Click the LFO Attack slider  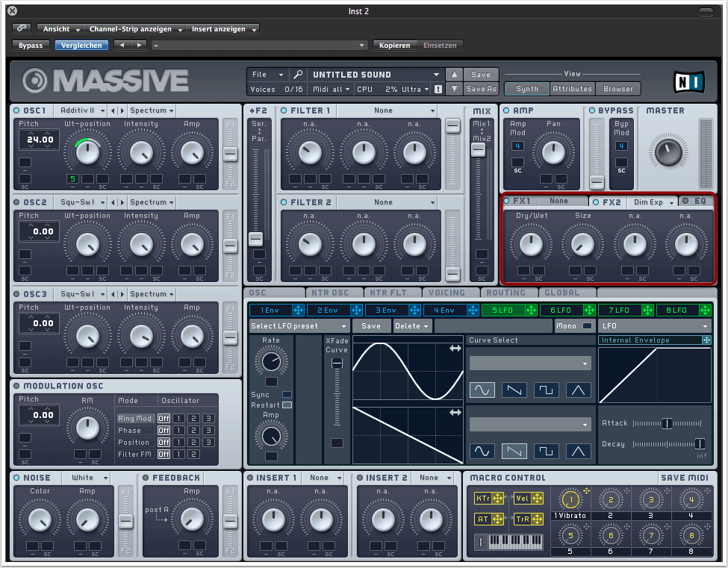(666, 423)
